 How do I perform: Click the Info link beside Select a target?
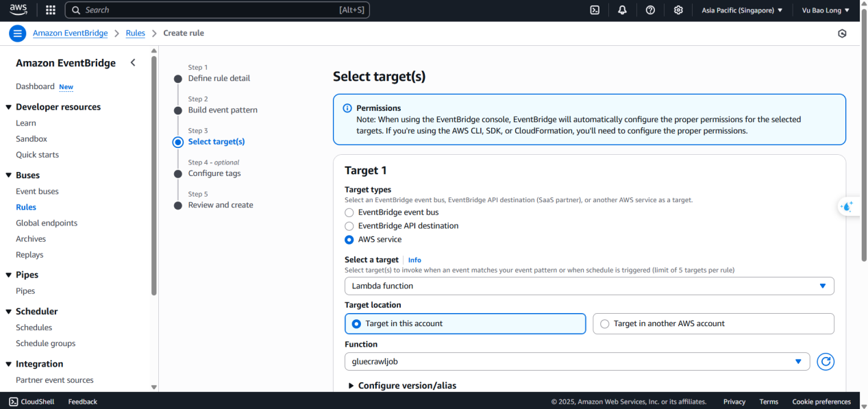pyautogui.click(x=414, y=260)
